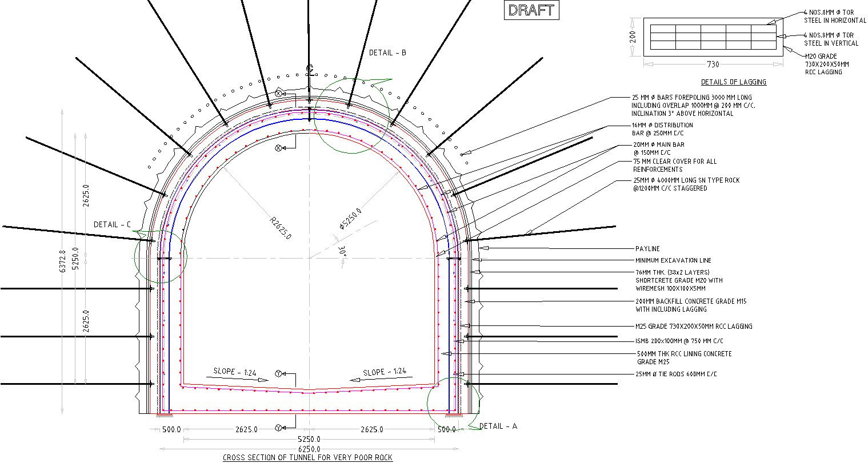Viewport: 868px width, 463px height.
Task: Select the RCC lagging grid diagram
Action: click(713, 37)
